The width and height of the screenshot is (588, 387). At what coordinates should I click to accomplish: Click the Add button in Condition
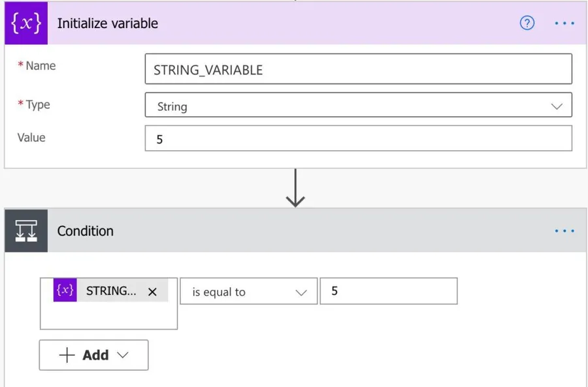click(93, 355)
